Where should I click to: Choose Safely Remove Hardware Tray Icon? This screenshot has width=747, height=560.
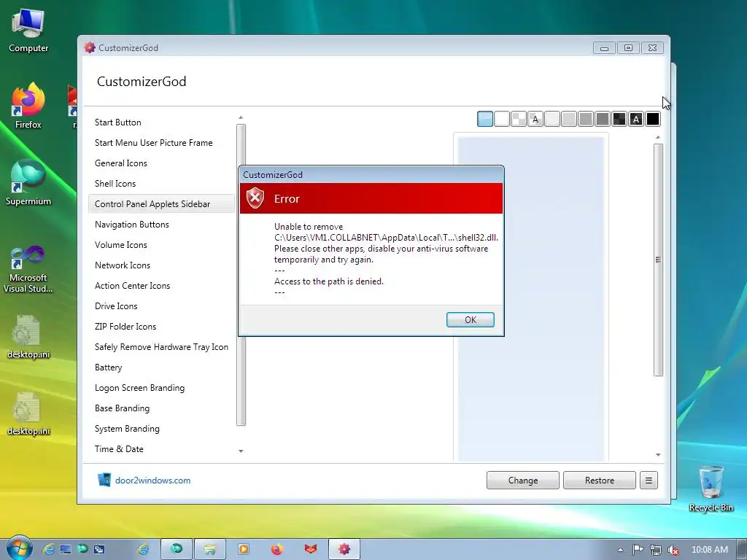click(161, 347)
